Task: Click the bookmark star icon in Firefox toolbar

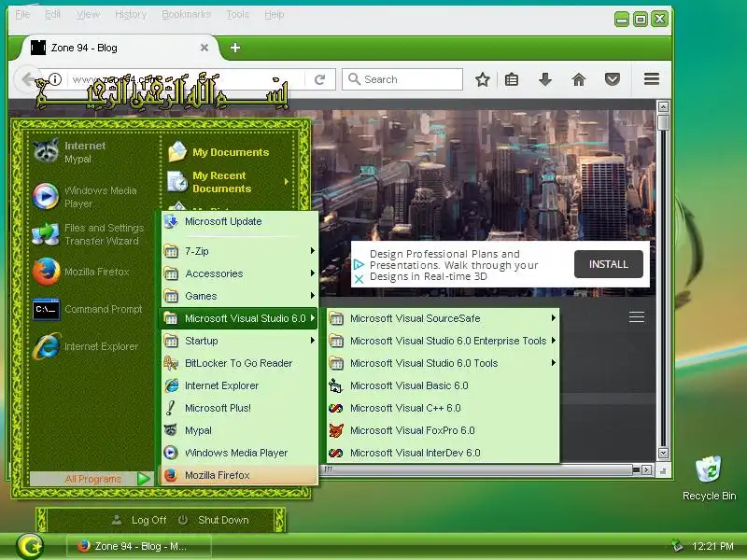Action: click(482, 79)
